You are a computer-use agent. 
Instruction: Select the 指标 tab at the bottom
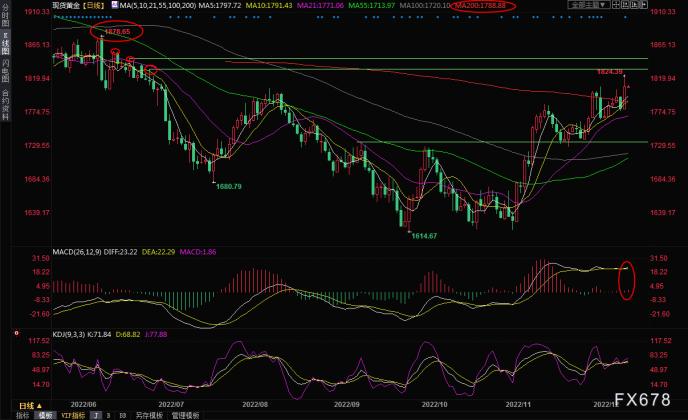point(22,415)
